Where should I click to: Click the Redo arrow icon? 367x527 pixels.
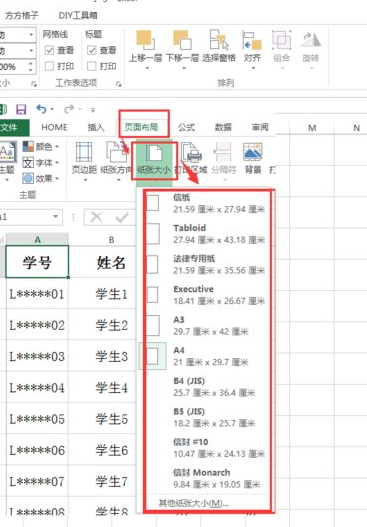tap(69, 109)
